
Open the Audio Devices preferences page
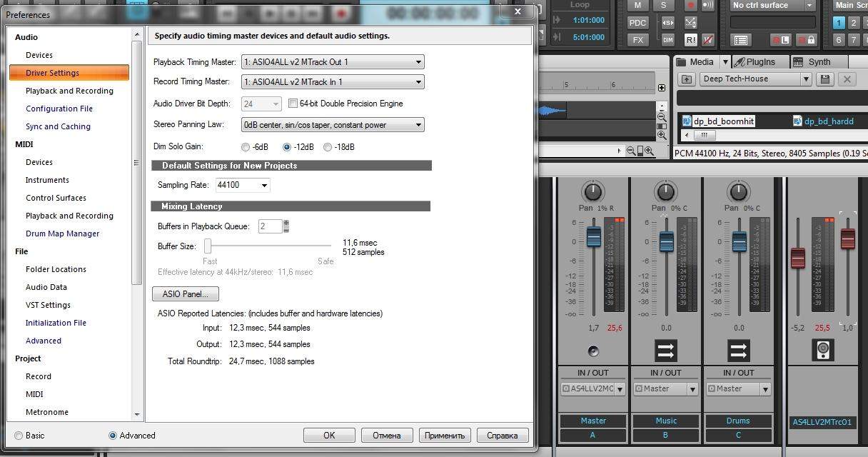pos(39,55)
